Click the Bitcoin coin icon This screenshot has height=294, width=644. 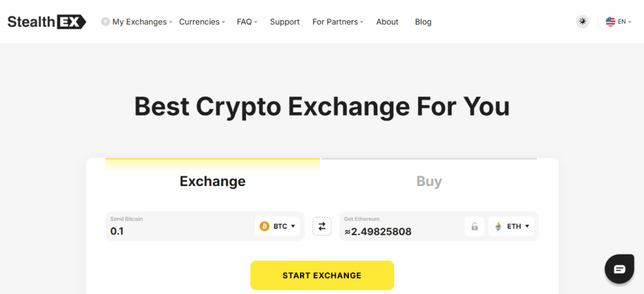tap(265, 226)
